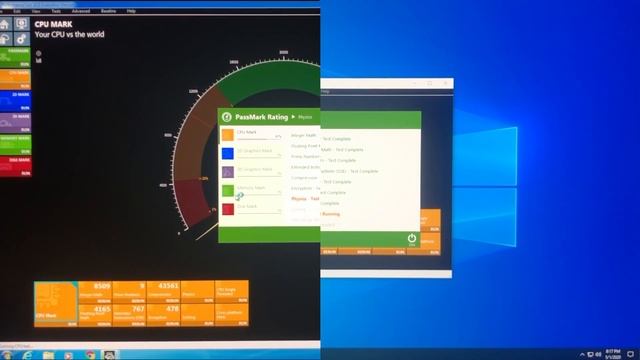Viewport: 640px width, 360px height.
Task: Open the Home icon in the left window toolbar
Action: pos(5,24)
